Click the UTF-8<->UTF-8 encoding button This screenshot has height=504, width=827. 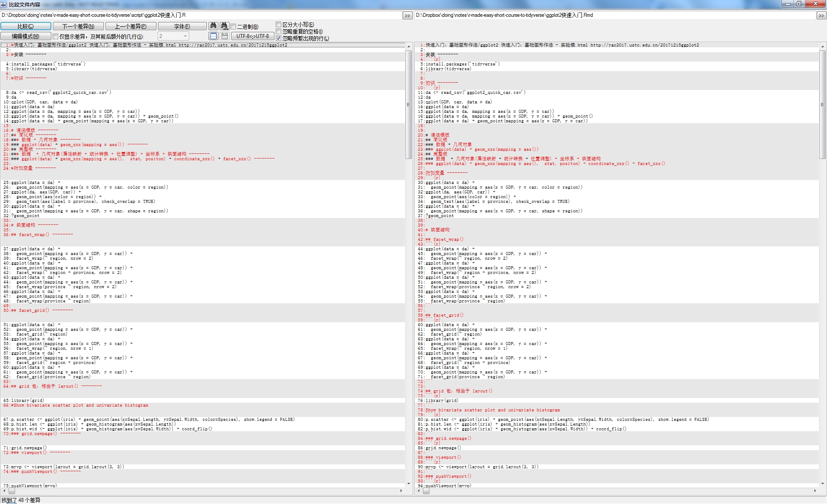pyautogui.click(x=253, y=36)
